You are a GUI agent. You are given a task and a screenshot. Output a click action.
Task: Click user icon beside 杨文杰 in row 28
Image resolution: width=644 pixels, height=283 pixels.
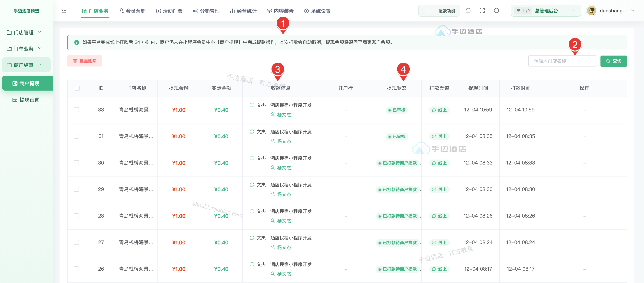pyautogui.click(x=273, y=221)
